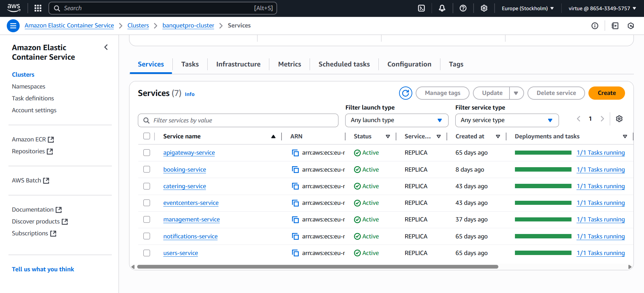Check the users-service row checkbox

147,253
